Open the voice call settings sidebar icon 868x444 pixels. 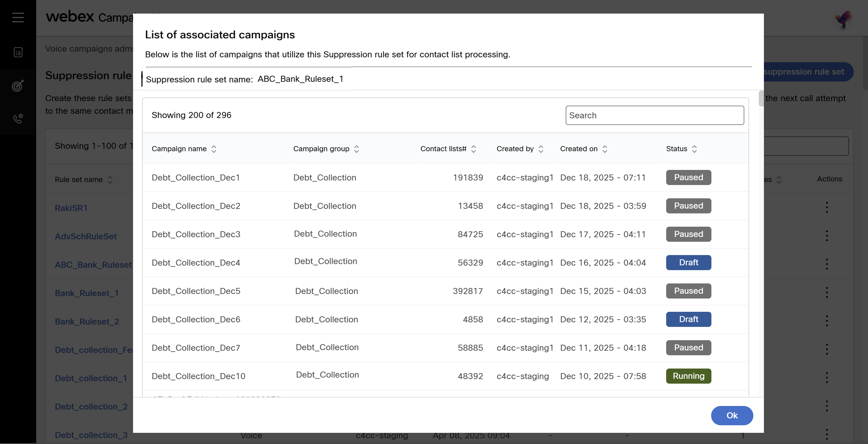(18, 119)
